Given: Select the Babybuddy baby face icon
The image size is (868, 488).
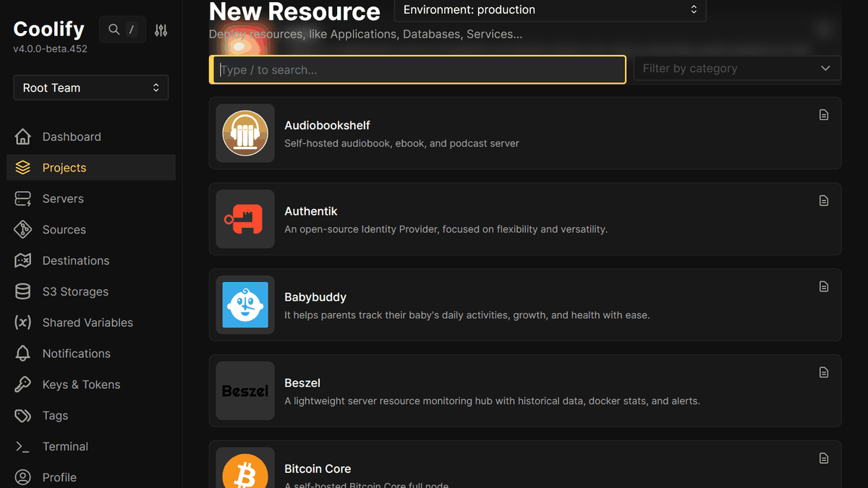Looking at the screenshot, I should click(x=245, y=305).
